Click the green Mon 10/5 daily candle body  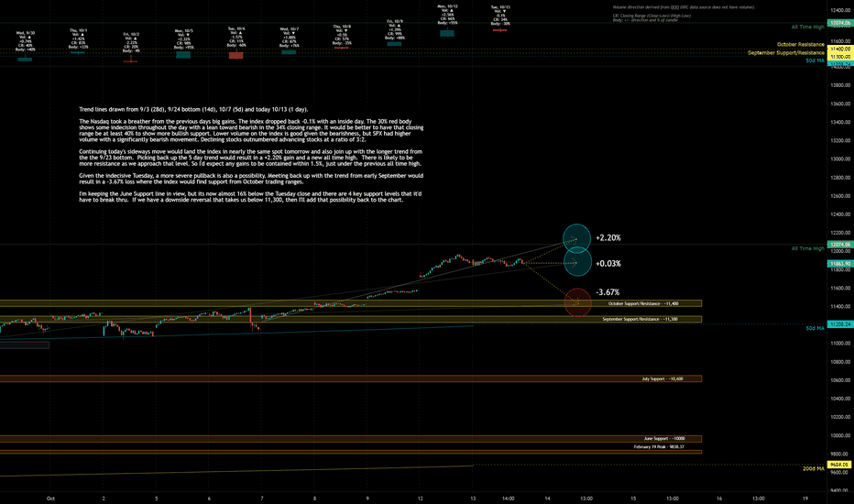[183, 55]
